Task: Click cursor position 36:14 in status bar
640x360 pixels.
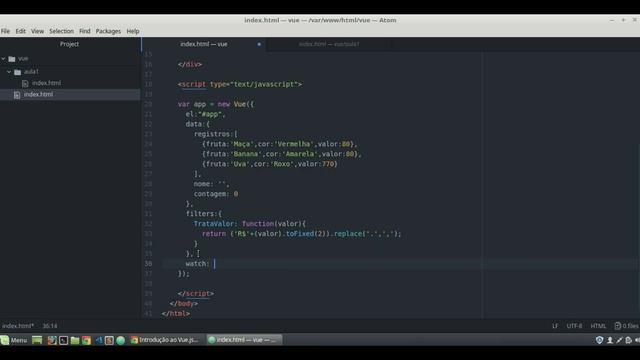Action: coord(50,326)
